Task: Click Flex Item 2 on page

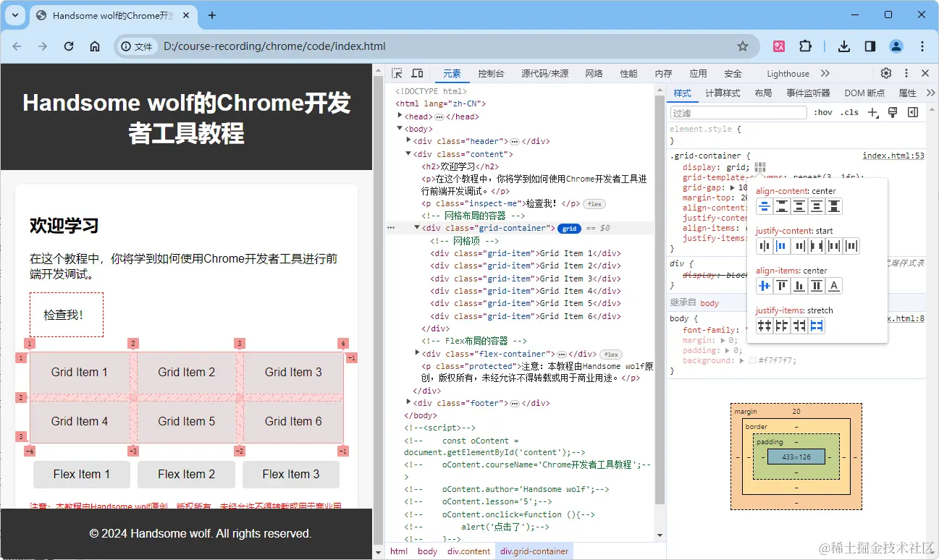Action: 187,475
